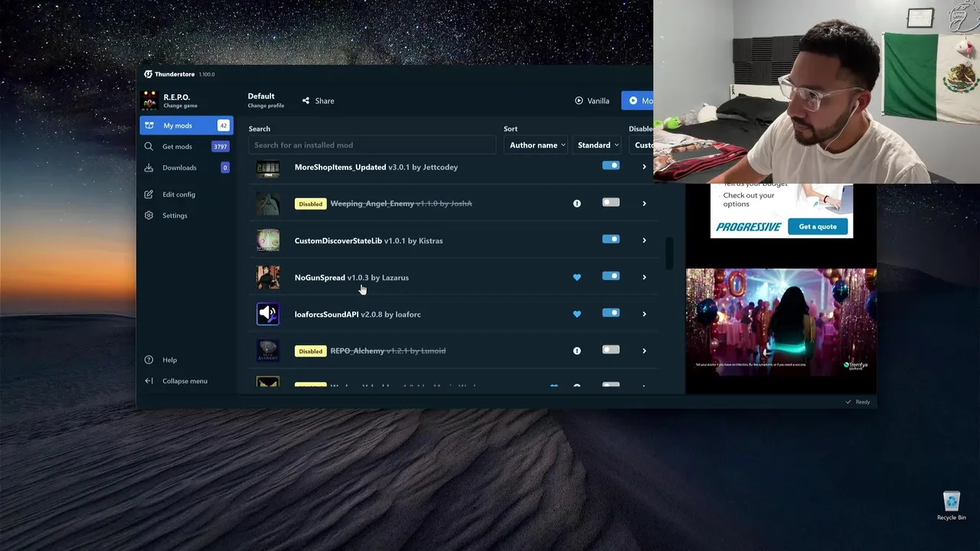Click the Vanilla play circle icon
Viewport: 980px width, 551px height.
tap(579, 101)
